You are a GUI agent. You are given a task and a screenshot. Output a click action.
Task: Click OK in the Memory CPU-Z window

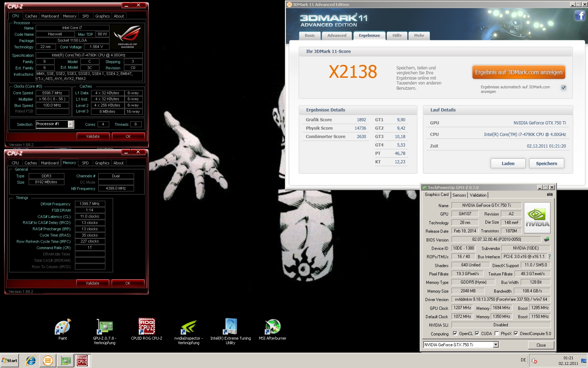tap(128, 283)
